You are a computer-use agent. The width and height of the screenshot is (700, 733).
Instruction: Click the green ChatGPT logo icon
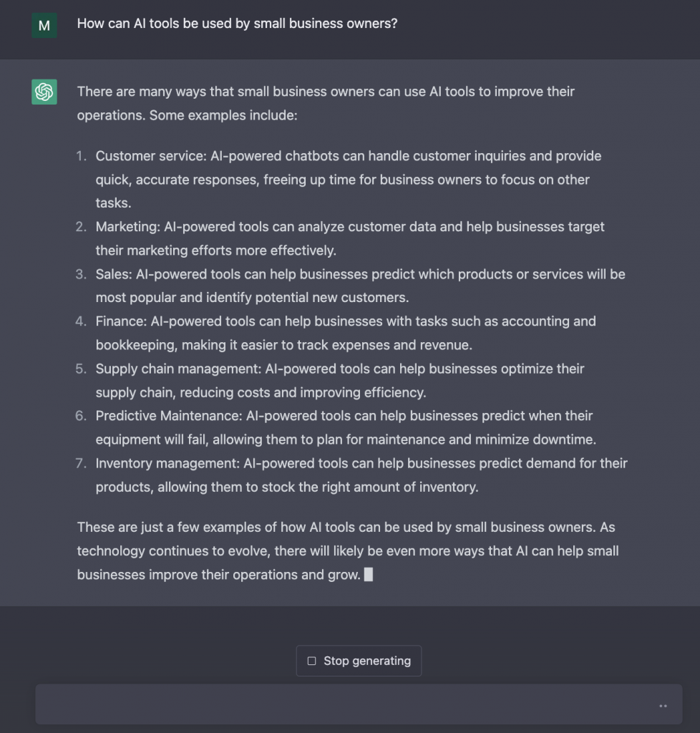(x=44, y=92)
